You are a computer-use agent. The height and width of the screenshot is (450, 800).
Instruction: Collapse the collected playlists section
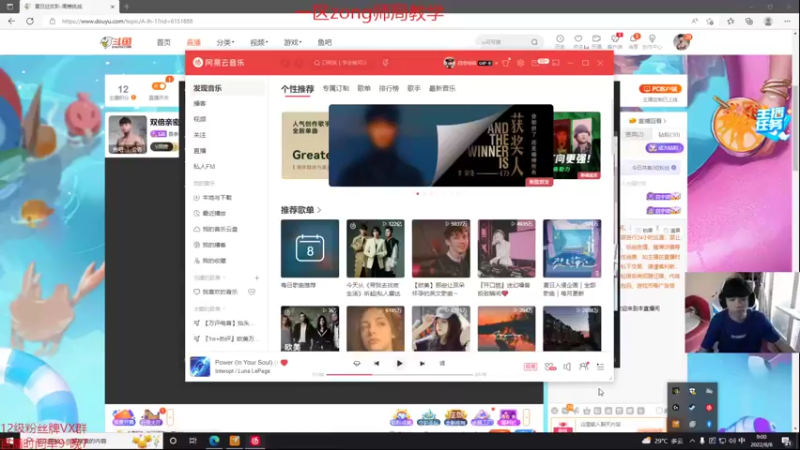tap(210, 309)
